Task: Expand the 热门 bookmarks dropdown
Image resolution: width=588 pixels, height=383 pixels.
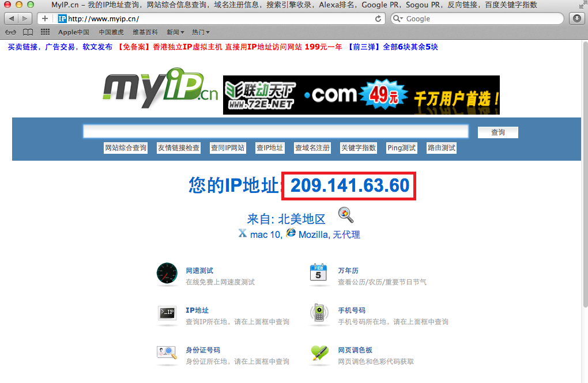Action: pyautogui.click(x=201, y=32)
